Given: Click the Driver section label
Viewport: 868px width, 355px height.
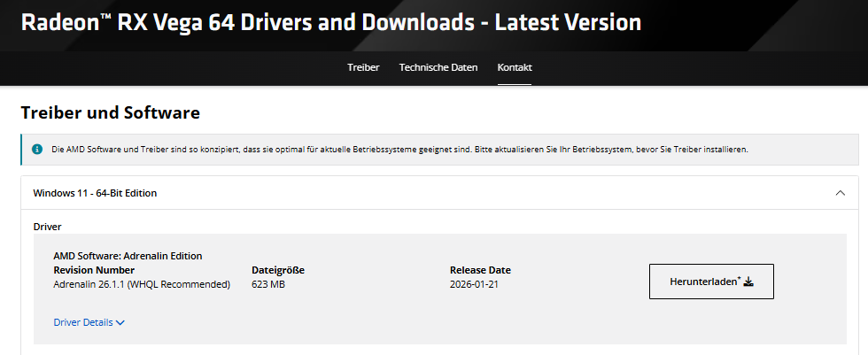Looking at the screenshot, I should [x=48, y=227].
